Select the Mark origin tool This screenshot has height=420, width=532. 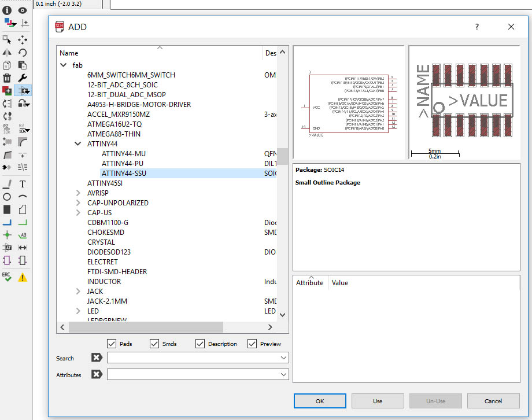24,23
